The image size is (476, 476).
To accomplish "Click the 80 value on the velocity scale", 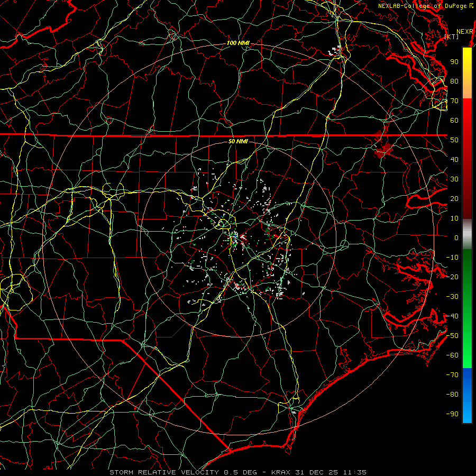I will (x=454, y=81).
